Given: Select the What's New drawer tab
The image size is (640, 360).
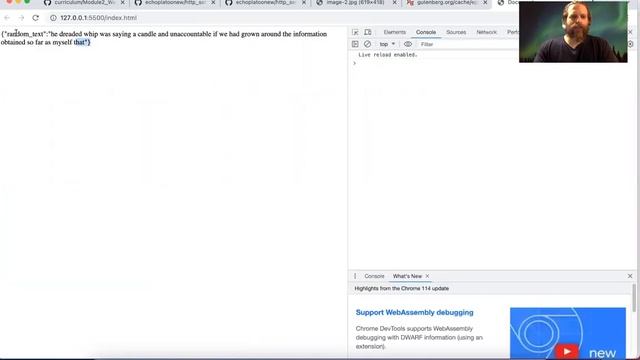Looking at the screenshot, I should pyautogui.click(x=407, y=276).
